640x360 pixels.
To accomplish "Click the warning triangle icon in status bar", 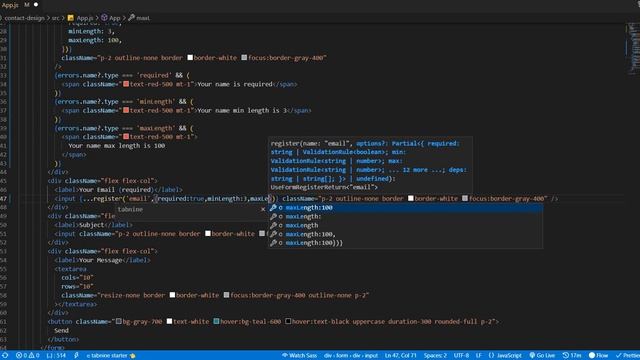I will coord(31,356).
